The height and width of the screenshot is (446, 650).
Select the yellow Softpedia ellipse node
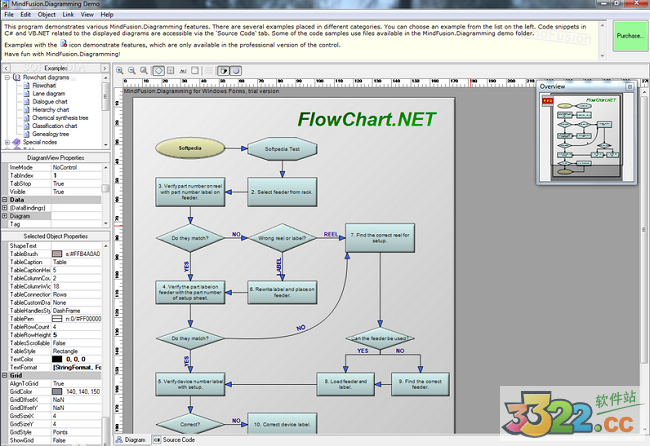tap(190, 148)
